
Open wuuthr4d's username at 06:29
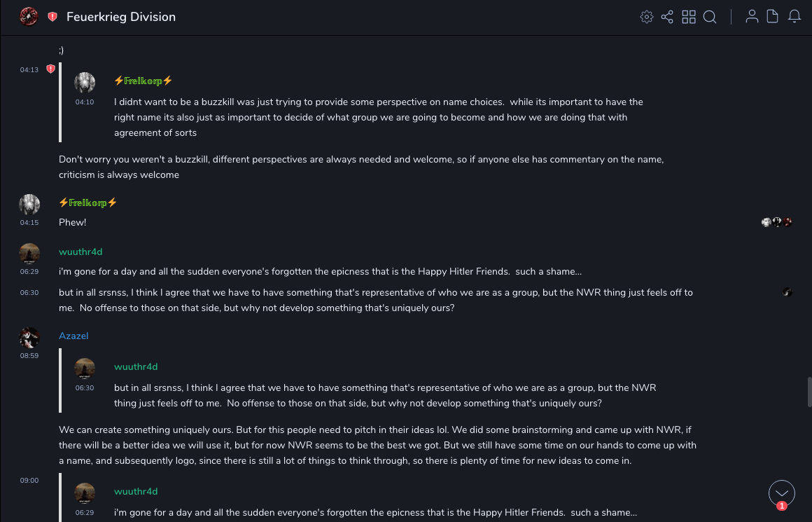(80, 252)
